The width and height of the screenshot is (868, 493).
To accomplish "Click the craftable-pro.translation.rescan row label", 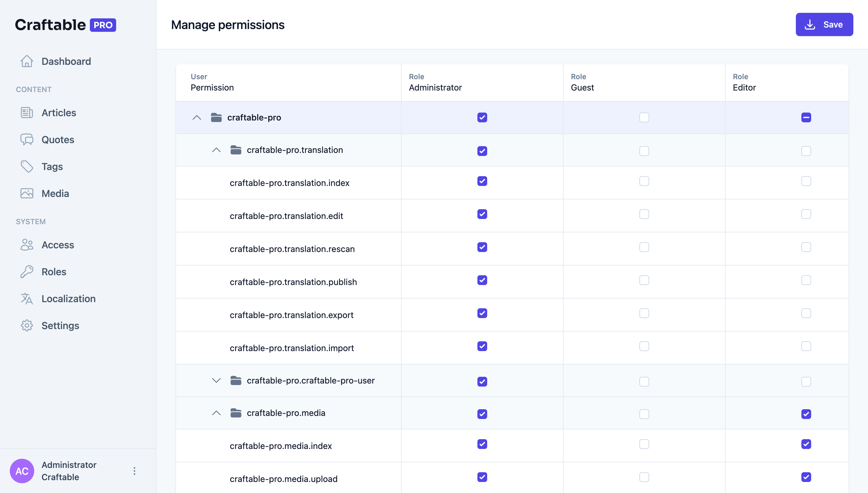I will [292, 249].
